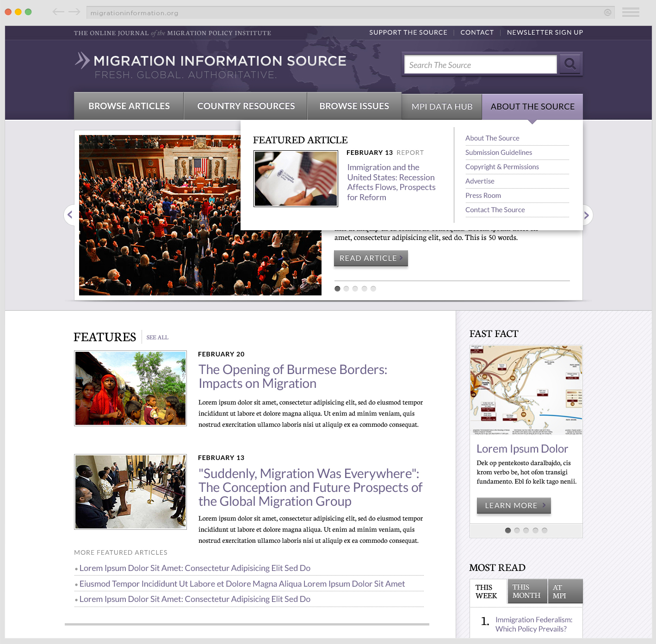Open Suddenly, Migration Was Everywhere article
The height and width of the screenshot is (644, 656).
coord(310,487)
